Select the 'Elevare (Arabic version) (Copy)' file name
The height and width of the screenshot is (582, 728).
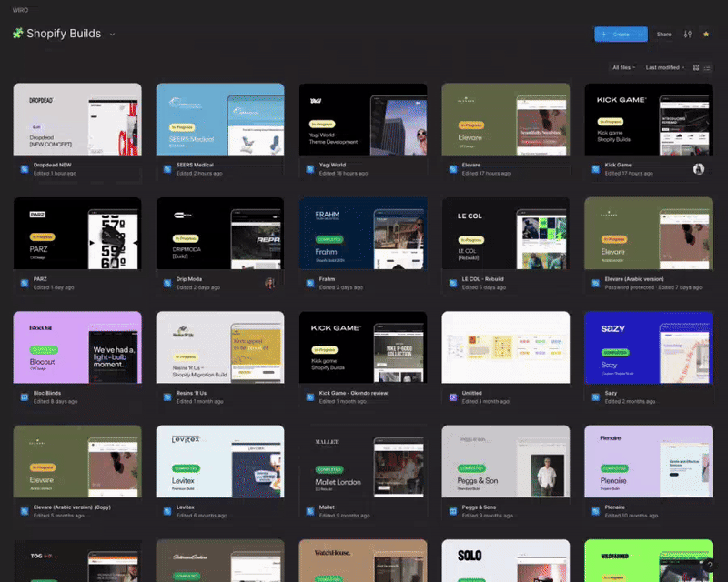pos(72,507)
